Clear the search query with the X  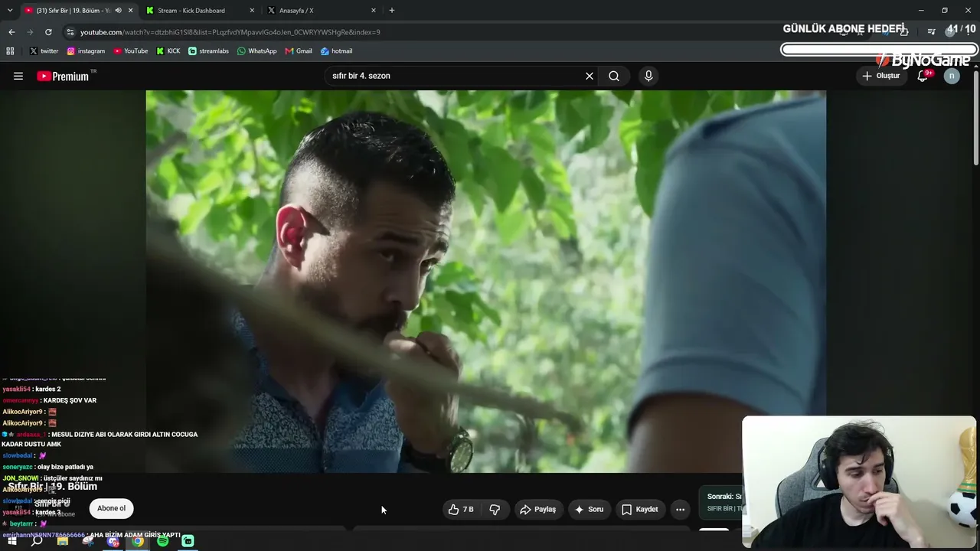(590, 76)
